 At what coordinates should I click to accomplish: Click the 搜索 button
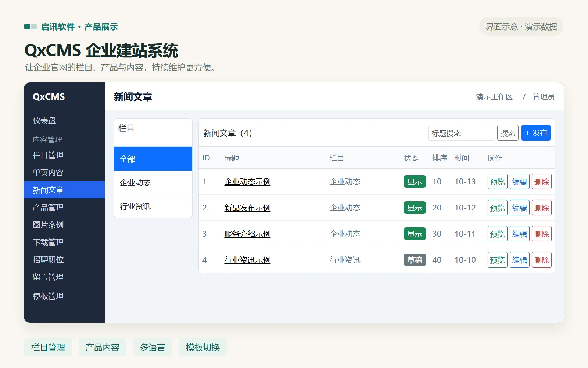[x=508, y=133]
